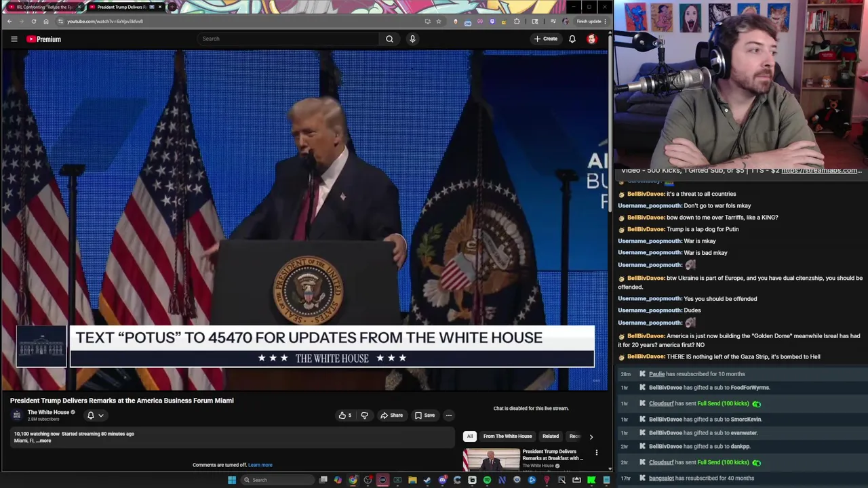Open Learn more link about comments
The image size is (868, 488).
coord(260,465)
